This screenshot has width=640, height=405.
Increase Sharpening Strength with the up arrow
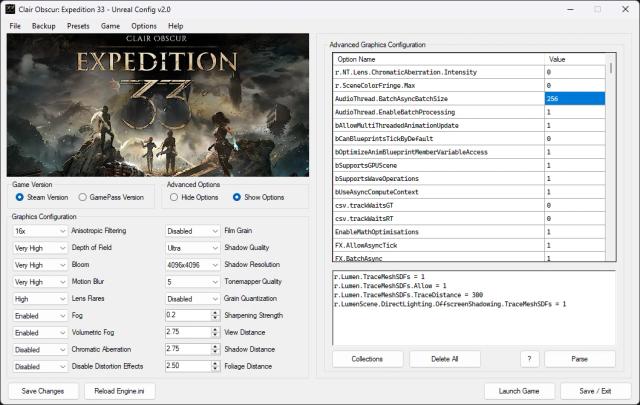pos(216,313)
